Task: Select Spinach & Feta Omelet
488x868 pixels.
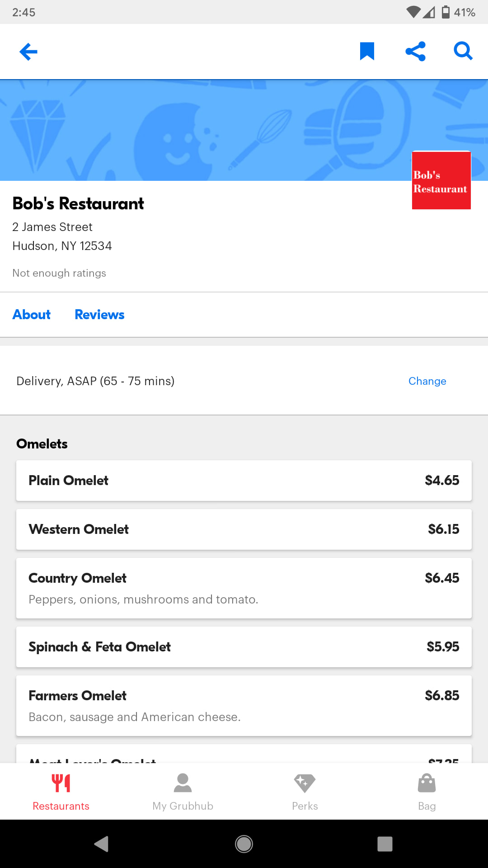Action: click(244, 647)
